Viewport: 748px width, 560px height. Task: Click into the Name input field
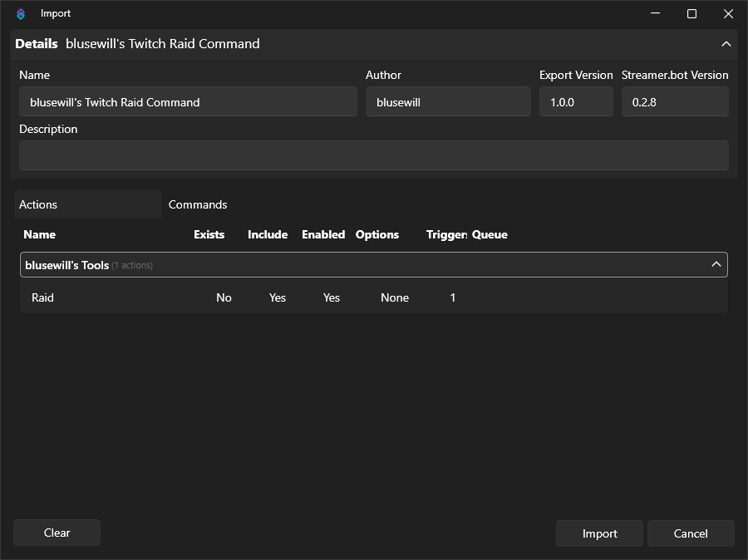coord(188,102)
